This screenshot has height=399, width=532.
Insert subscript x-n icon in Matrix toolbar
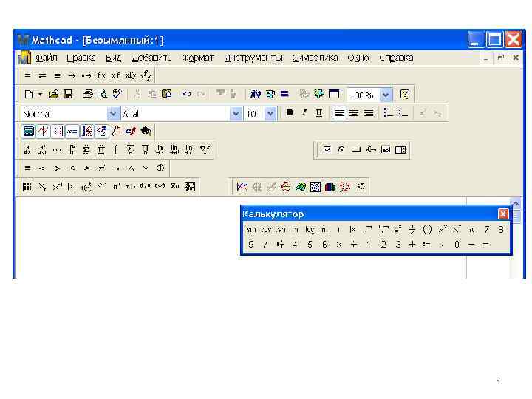point(43,187)
